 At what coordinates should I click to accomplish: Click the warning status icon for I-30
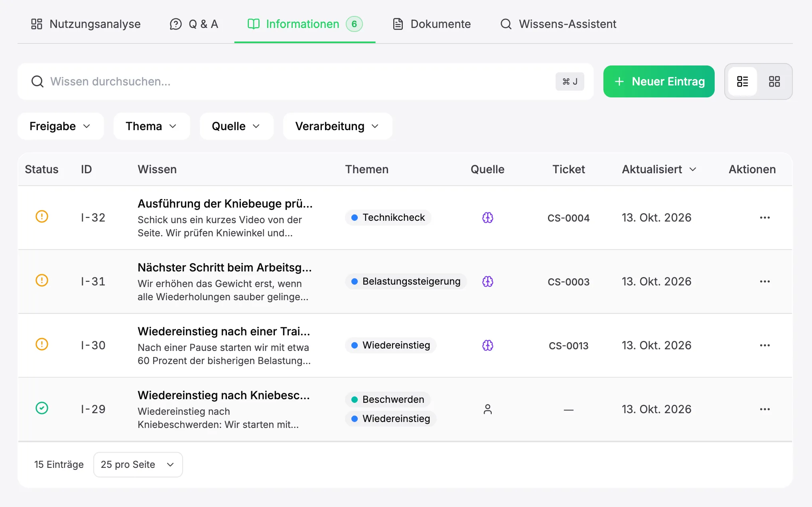click(42, 344)
